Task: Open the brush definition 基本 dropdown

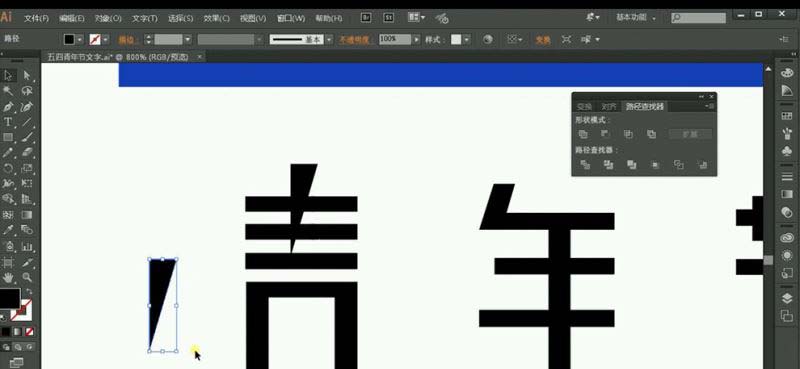Action: (329, 39)
